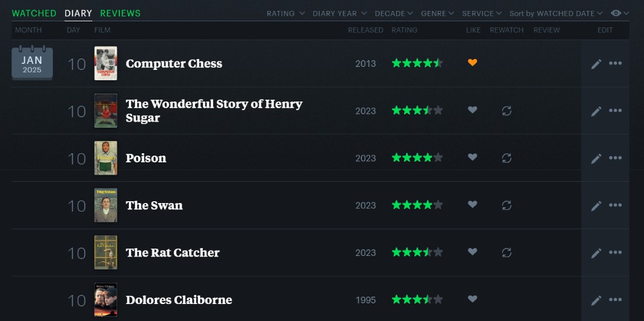Toggle the like heart for Poison
This screenshot has width=644, height=321.
click(x=473, y=157)
